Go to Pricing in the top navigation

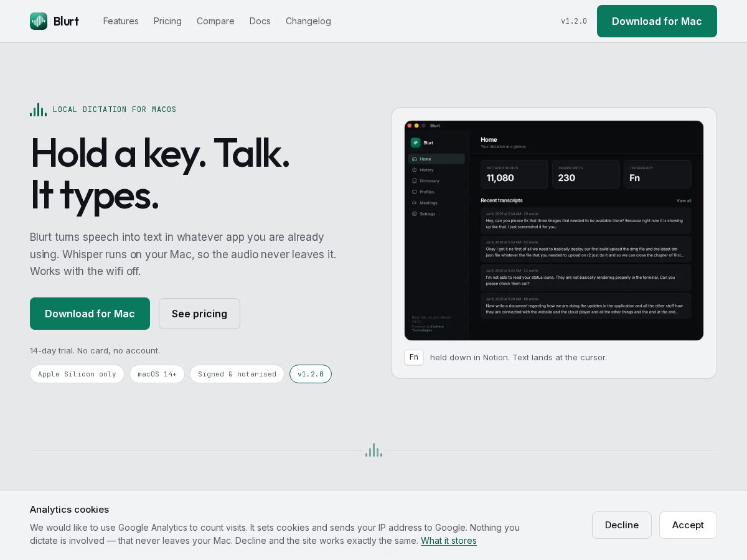(167, 21)
